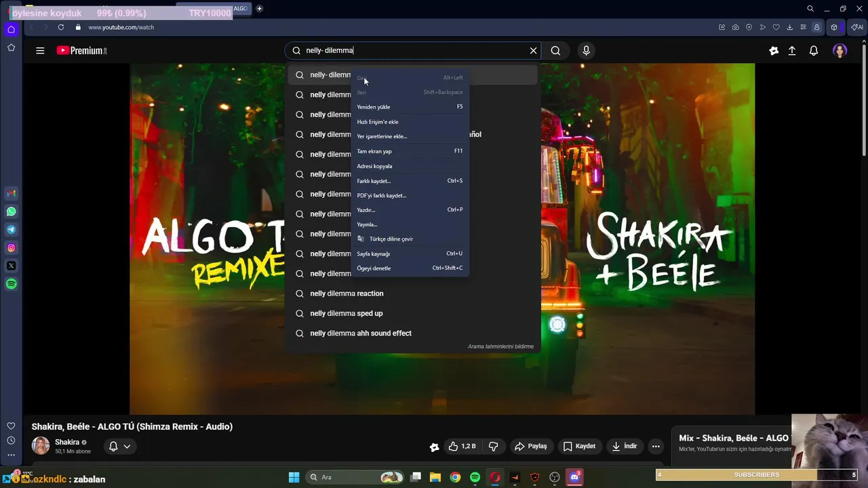The image size is (868, 488).
Task: Open Opera AI assistant button
Action: point(856,27)
